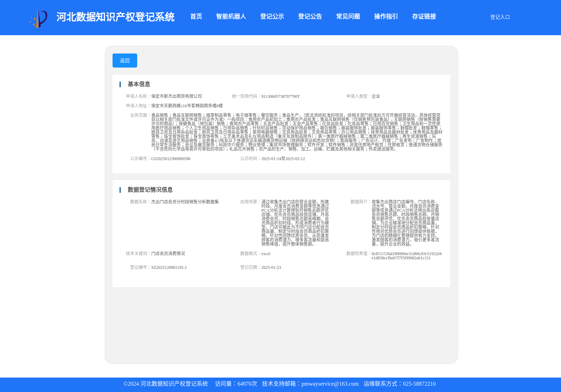The height and width of the screenshot is (392, 561).
Task: Select publicity number GS2025012300000598
Action: 171,159
